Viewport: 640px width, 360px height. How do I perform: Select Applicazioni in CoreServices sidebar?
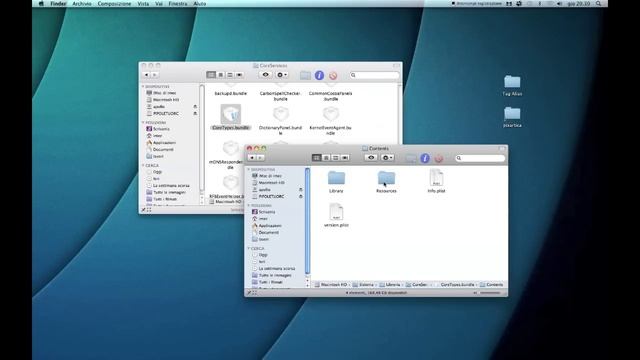[161, 142]
